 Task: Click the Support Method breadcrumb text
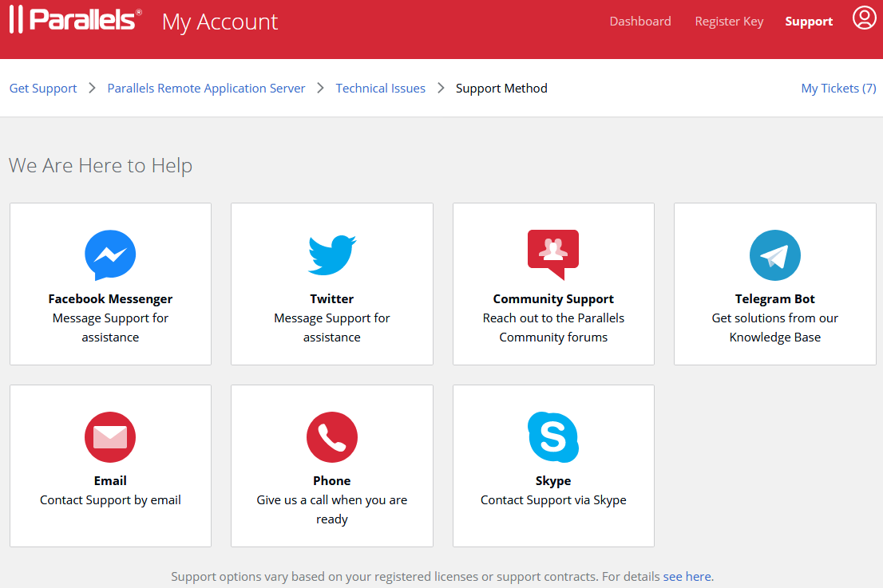501,89
